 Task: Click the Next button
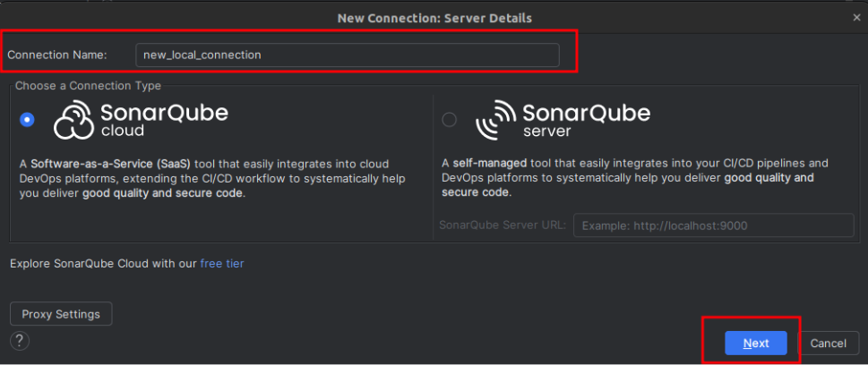point(756,343)
